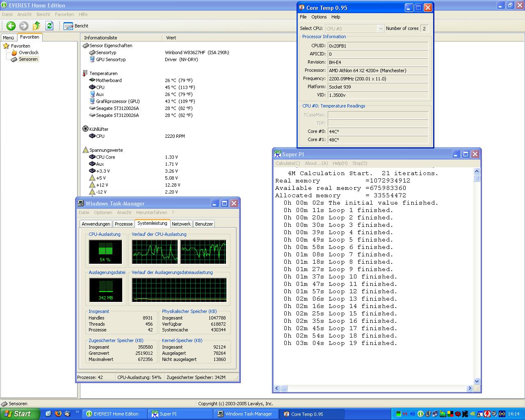Image resolution: width=525 pixels, height=420 pixels.
Task: Click the blue 48 Core Temp tray icon
Action: (412, 414)
